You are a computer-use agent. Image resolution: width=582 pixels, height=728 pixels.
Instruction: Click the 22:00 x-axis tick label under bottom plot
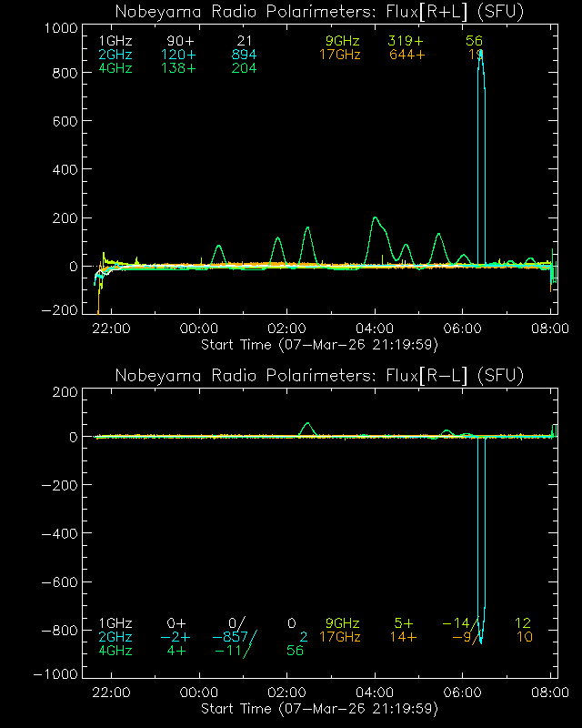click(112, 693)
